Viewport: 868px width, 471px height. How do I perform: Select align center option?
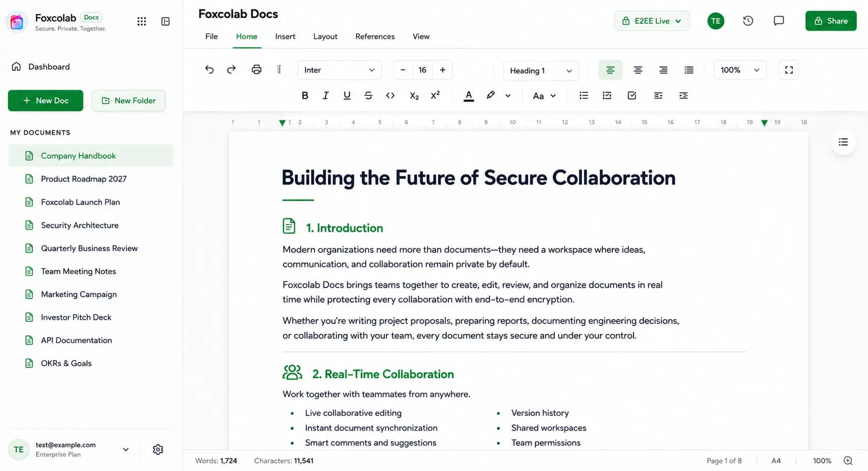(x=637, y=70)
